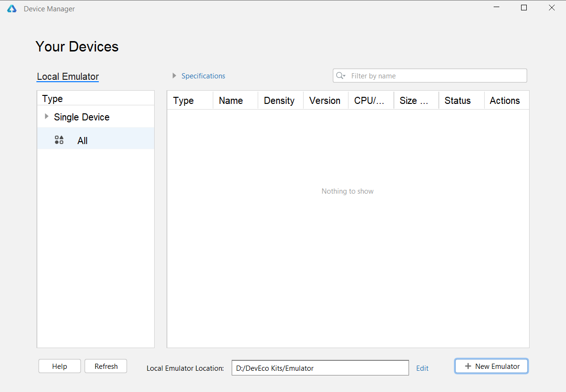566x392 pixels.
Task: Expand the Specifications disclosure triangle
Action: (174, 76)
